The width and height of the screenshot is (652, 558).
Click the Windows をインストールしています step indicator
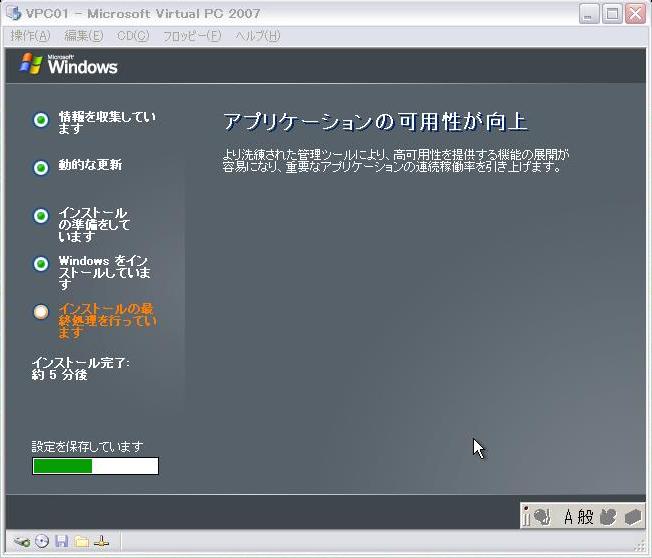[x=41, y=264]
